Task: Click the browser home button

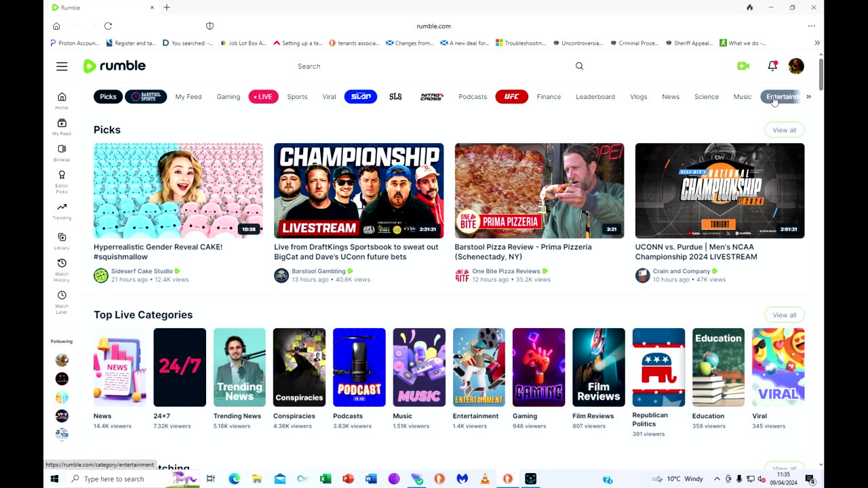Action: [x=56, y=26]
